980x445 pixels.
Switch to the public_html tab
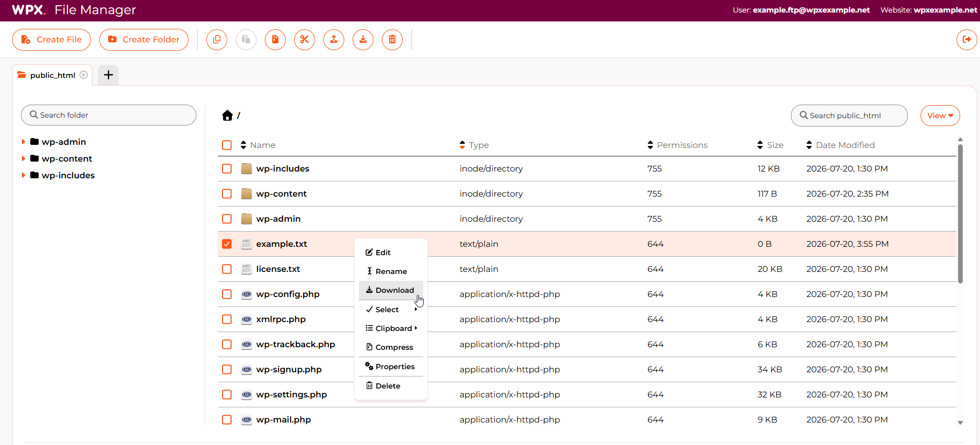(x=52, y=75)
